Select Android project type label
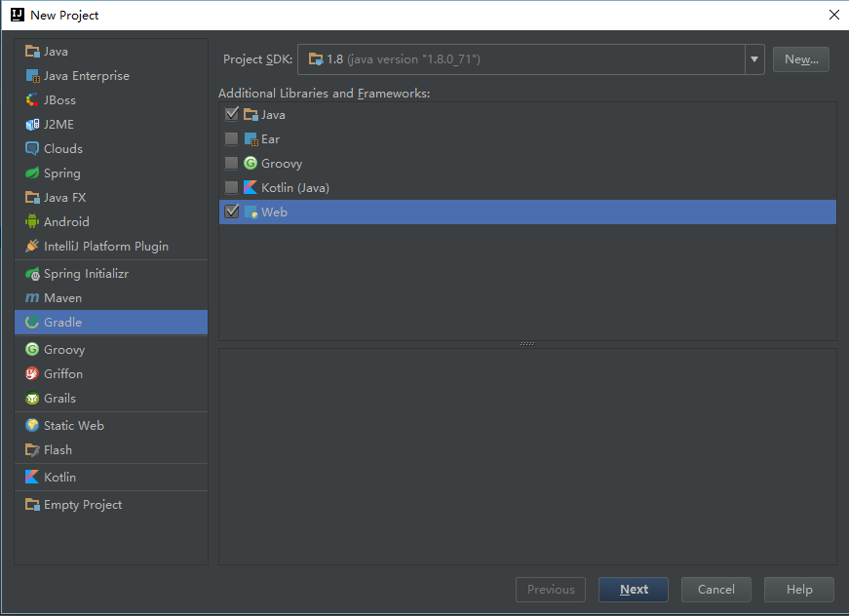Viewport: 849px width, 616px height. pos(66,222)
